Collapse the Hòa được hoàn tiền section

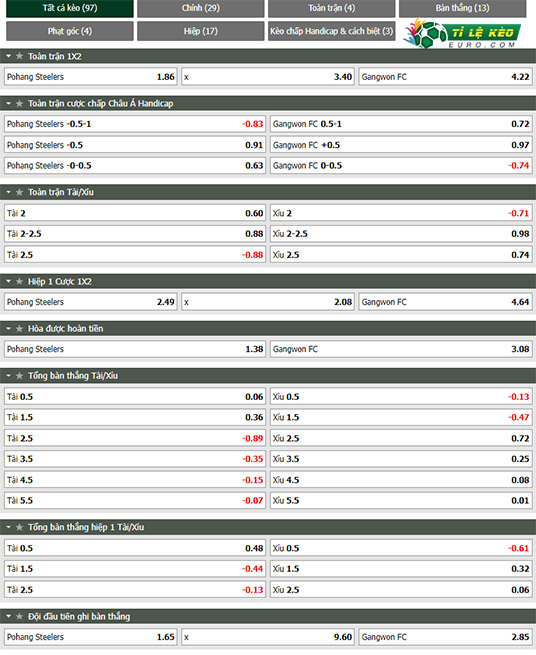point(8,329)
